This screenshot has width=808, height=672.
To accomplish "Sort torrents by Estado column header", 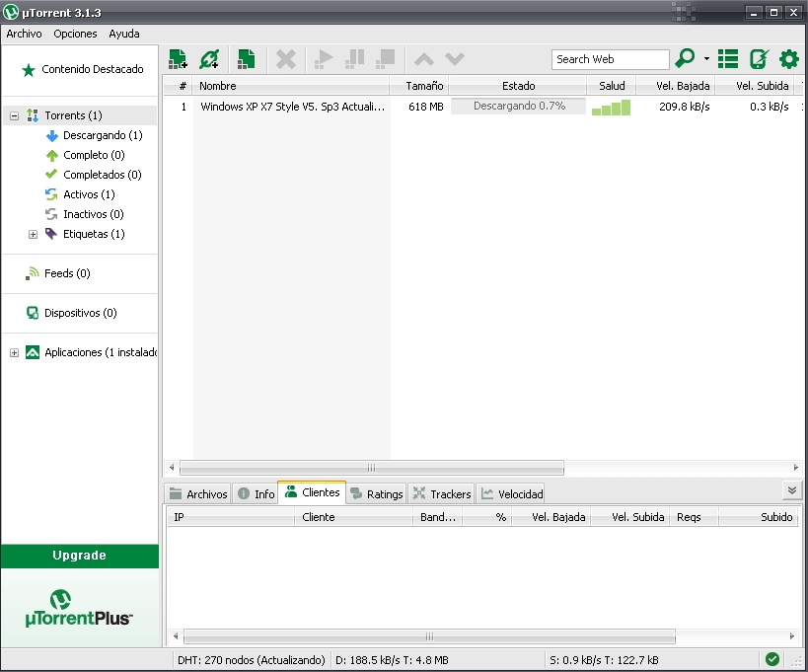I will pos(517,86).
